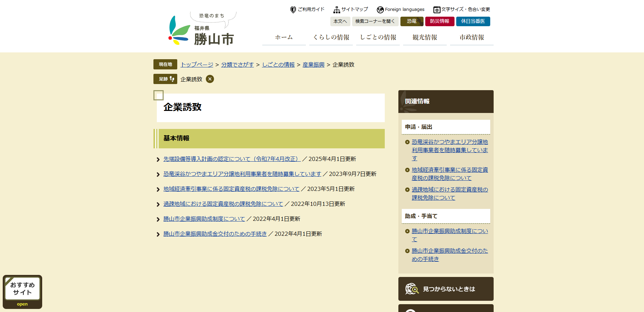The height and width of the screenshot is (312, 644).
Task: Go to 分類でさがす in the breadcrumb
Action: [x=237, y=65]
